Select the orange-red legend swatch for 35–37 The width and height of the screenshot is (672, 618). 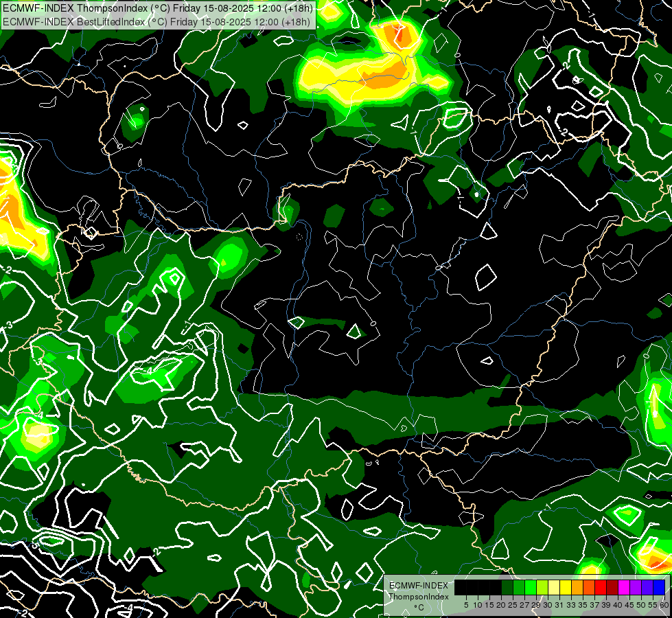[x=589, y=587]
